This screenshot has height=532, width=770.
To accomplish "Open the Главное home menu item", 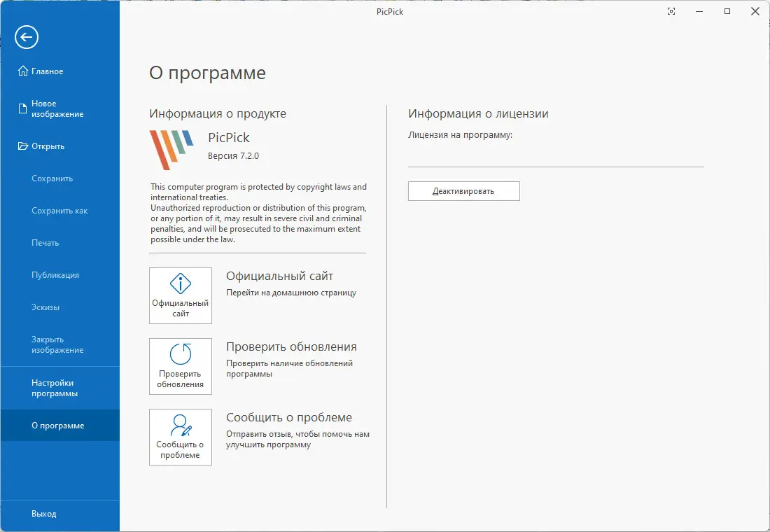I will (60, 71).
